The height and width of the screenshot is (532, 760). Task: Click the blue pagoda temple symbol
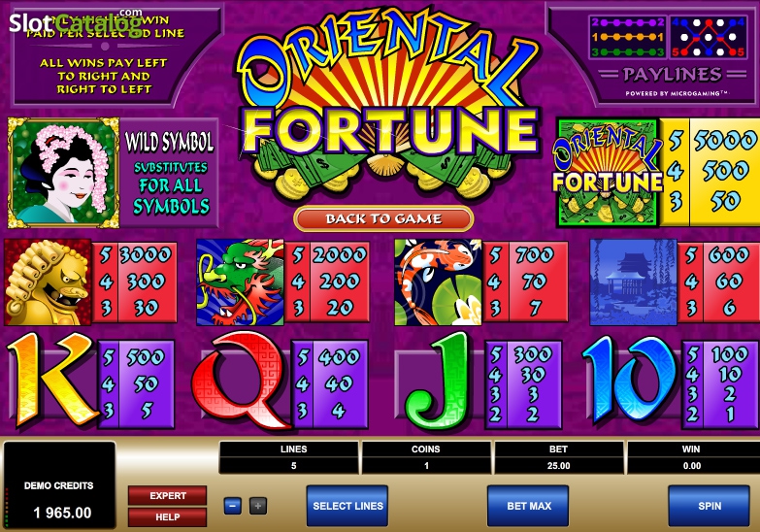tap(634, 283)
